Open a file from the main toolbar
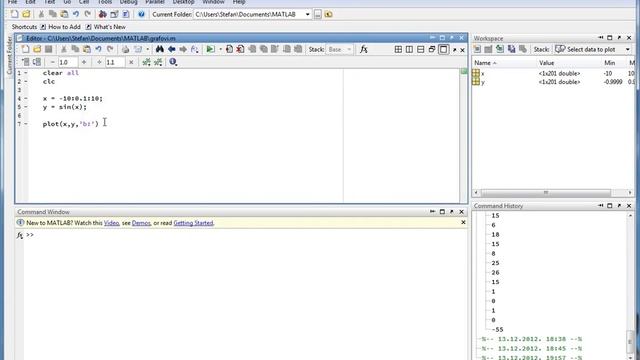 point(26,14)
